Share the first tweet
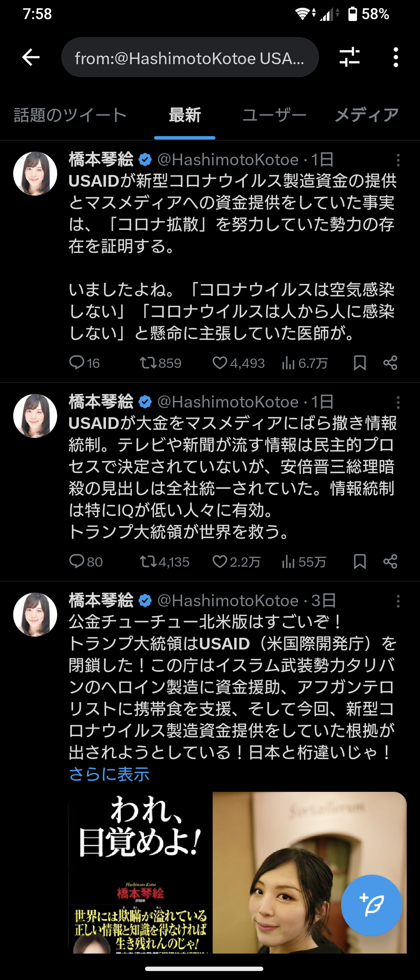Viewport: 420px width, 980px height. click(390, 363)
